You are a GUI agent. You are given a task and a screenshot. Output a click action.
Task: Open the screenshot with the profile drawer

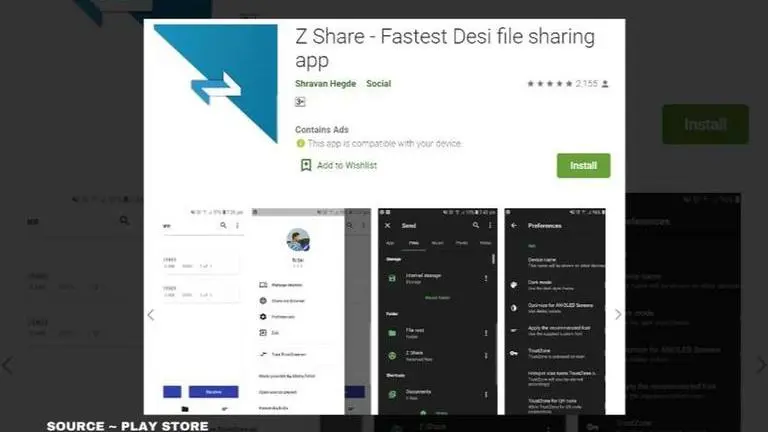312,312
